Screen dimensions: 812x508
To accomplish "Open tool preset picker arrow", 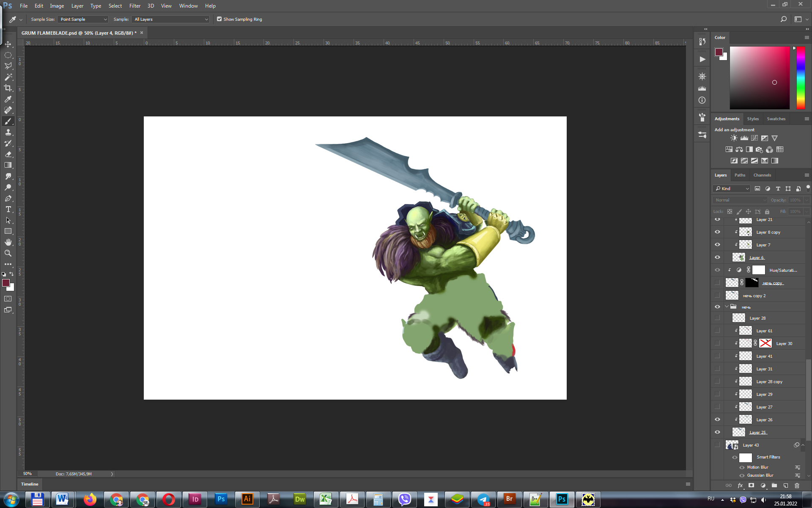I will coord(21,19).
